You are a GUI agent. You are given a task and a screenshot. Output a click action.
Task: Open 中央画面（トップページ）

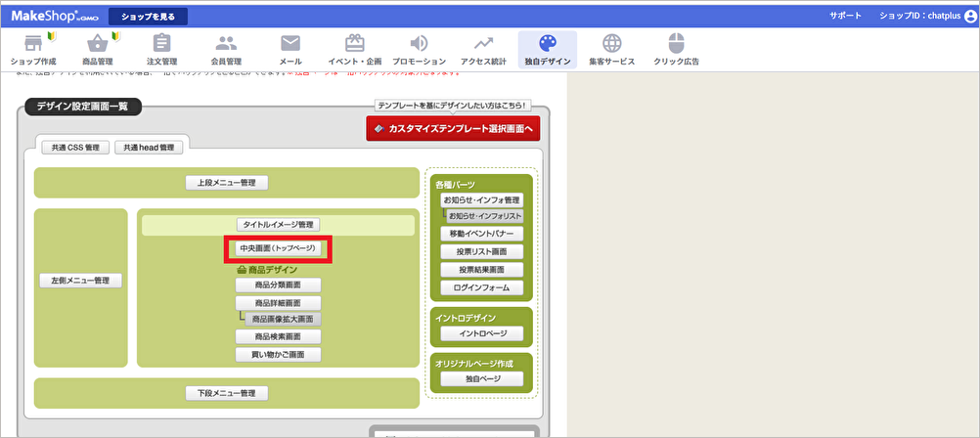point(278,248)
